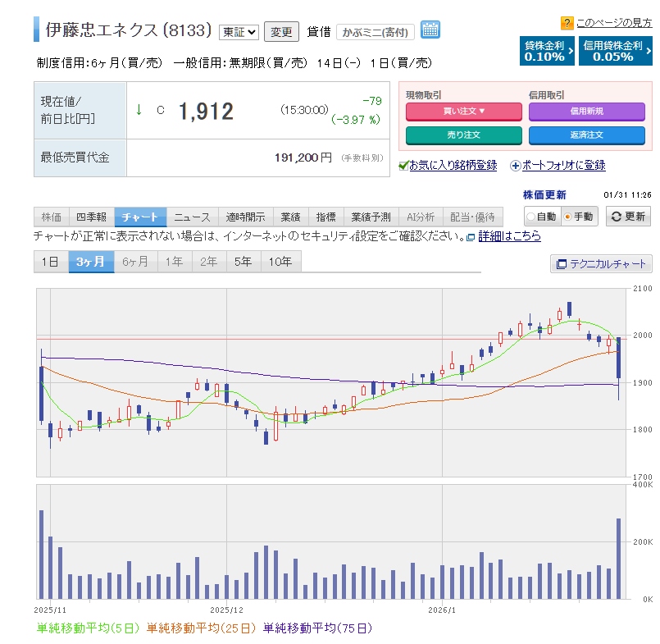Click the question mark help icon
Screen dimensions: 660x644
(567, 23)
